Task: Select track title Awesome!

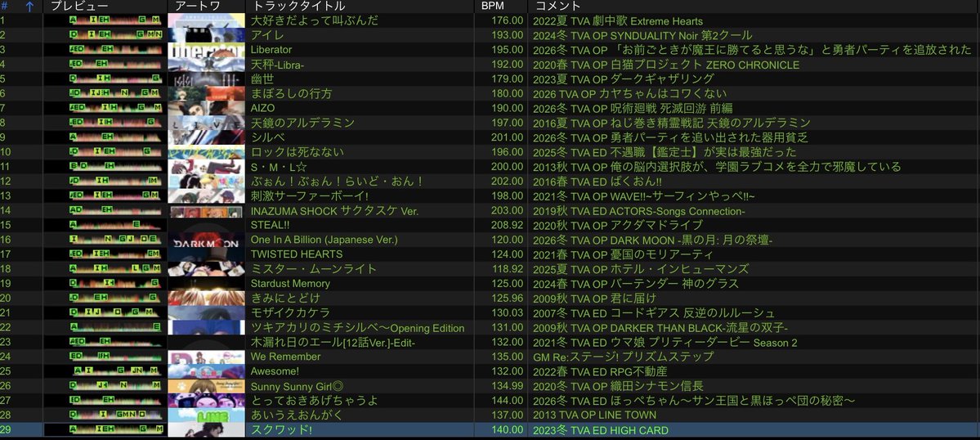Action: 275,371
